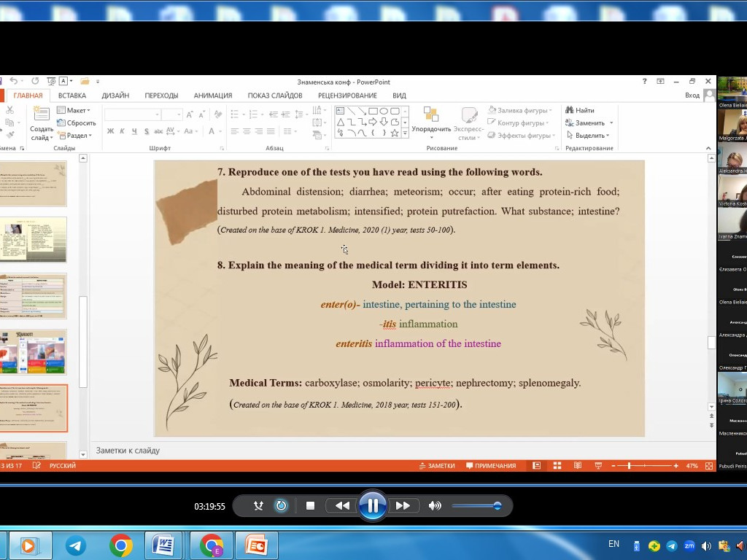
Task: Click the Redo icon in quick access toolbar
Action: tap(35, 82)
